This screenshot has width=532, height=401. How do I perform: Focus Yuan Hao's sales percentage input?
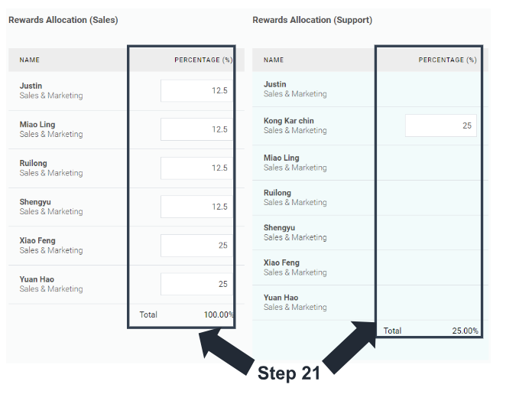pos(196,284)
